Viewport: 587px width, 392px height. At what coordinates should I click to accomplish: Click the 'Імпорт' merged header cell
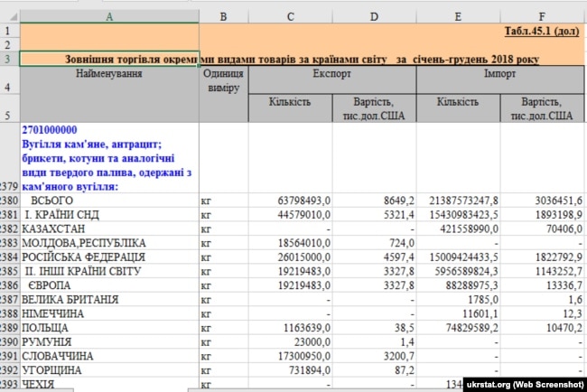pos(500,72)
